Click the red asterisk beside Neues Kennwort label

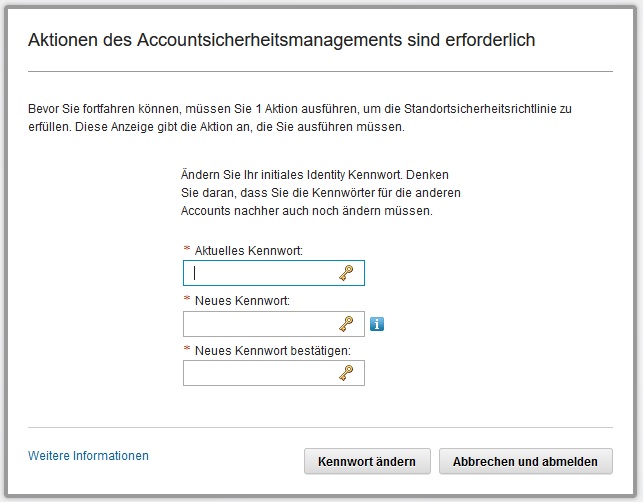click(x=186, y=300)
